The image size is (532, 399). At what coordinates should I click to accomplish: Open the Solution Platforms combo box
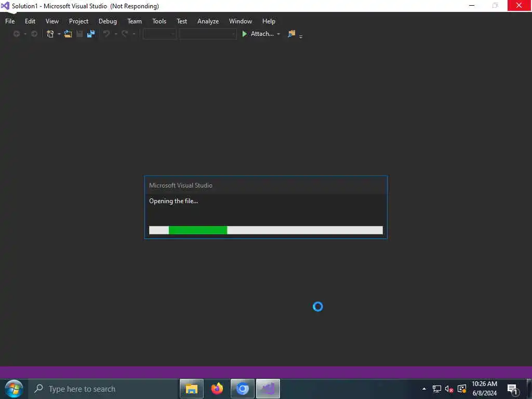(208, 34)
